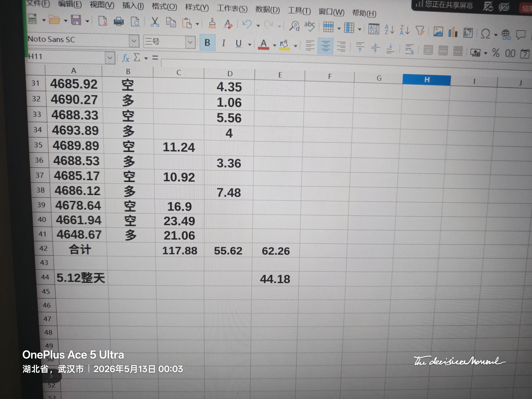
Task: Apply the red font color
Action: (x=264, y=45)
